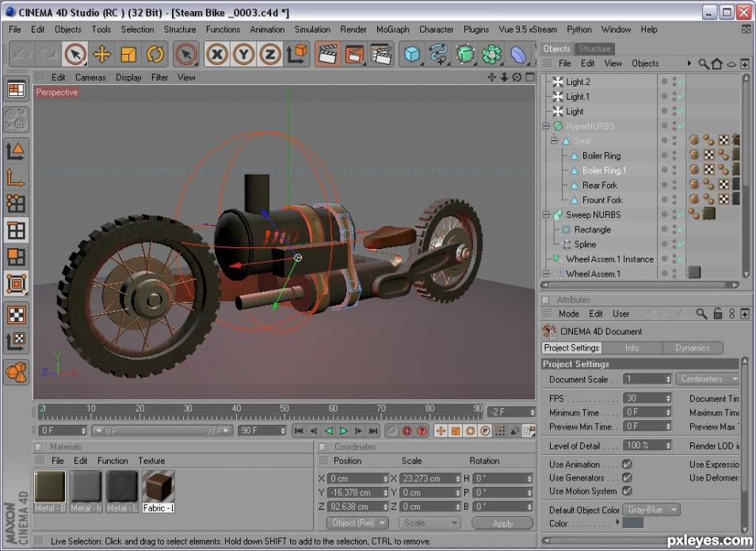Viewport: 756px width, 551px height.
Task: Toggle the green enable checkmark for Light.1
Action: [x=680, y=97]
